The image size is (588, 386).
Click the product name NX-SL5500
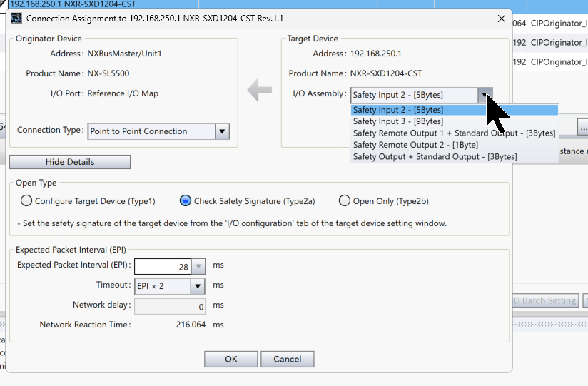(108, 73)
